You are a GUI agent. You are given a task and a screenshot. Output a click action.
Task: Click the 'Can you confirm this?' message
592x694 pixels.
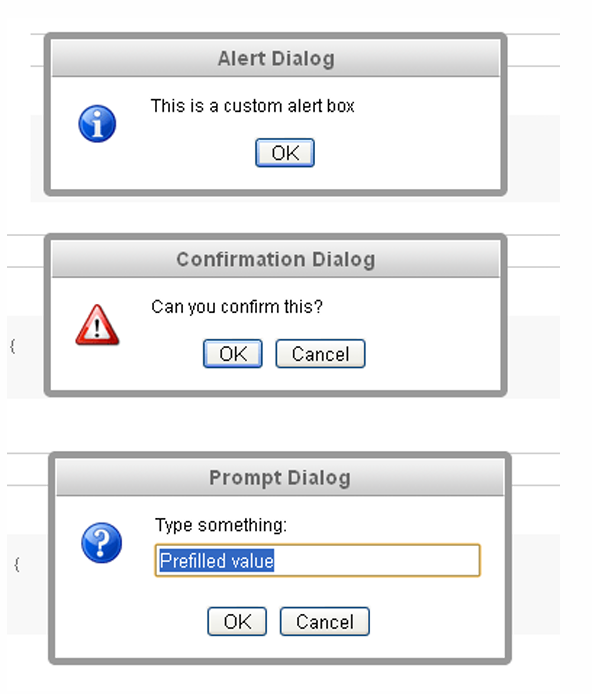point(237,307)
